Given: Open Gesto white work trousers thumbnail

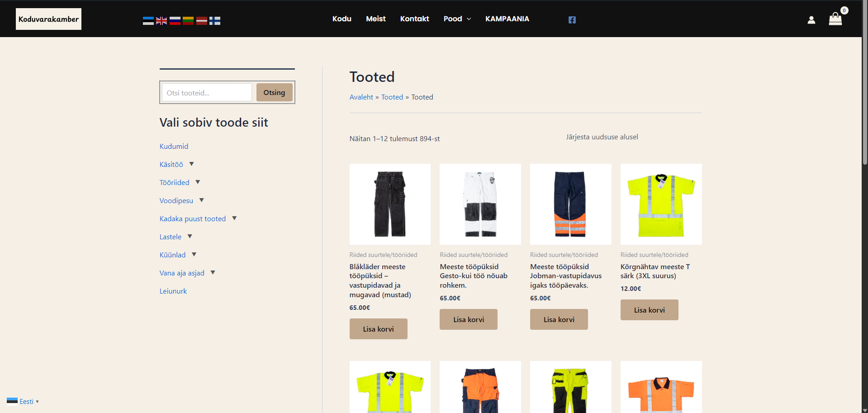Looking at the screenshot, I should (x=480, y=204).
